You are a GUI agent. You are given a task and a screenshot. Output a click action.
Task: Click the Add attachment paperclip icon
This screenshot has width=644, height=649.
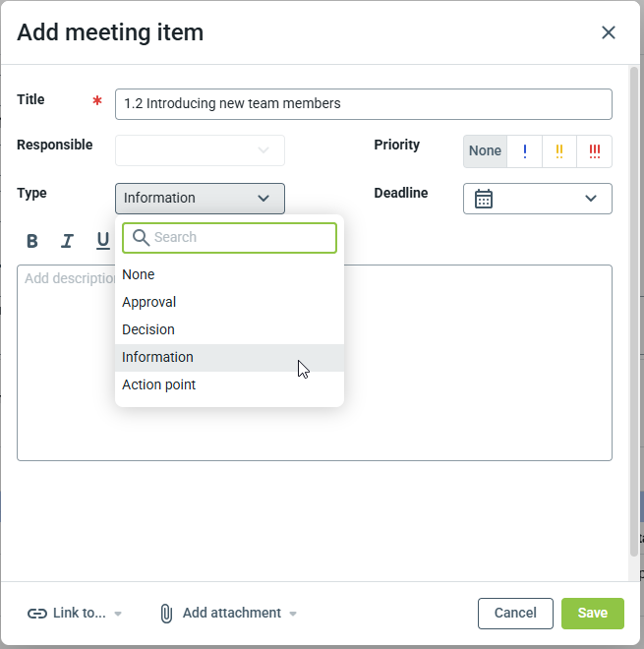click(166, 614)
